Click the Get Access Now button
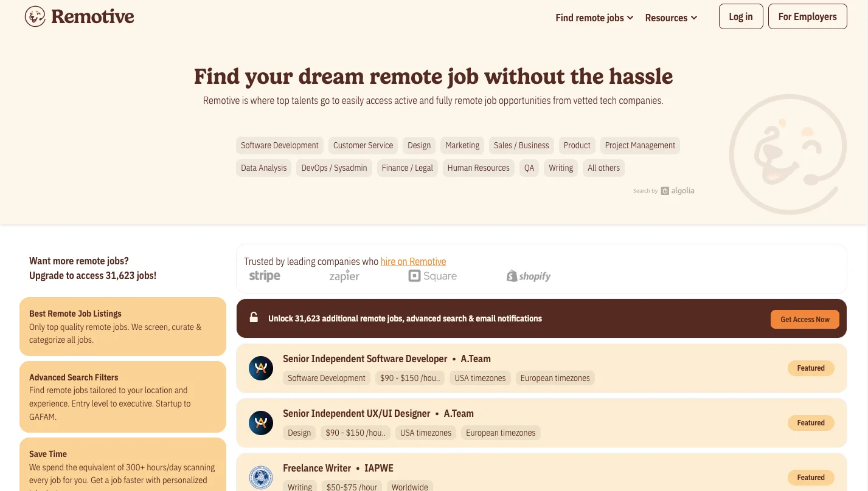The image size is (868, 491). [805, 319]
